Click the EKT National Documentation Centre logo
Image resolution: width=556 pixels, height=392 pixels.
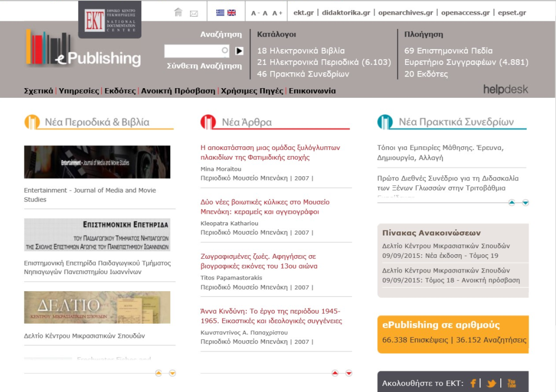pyautogui.click(x=109, y=20)
